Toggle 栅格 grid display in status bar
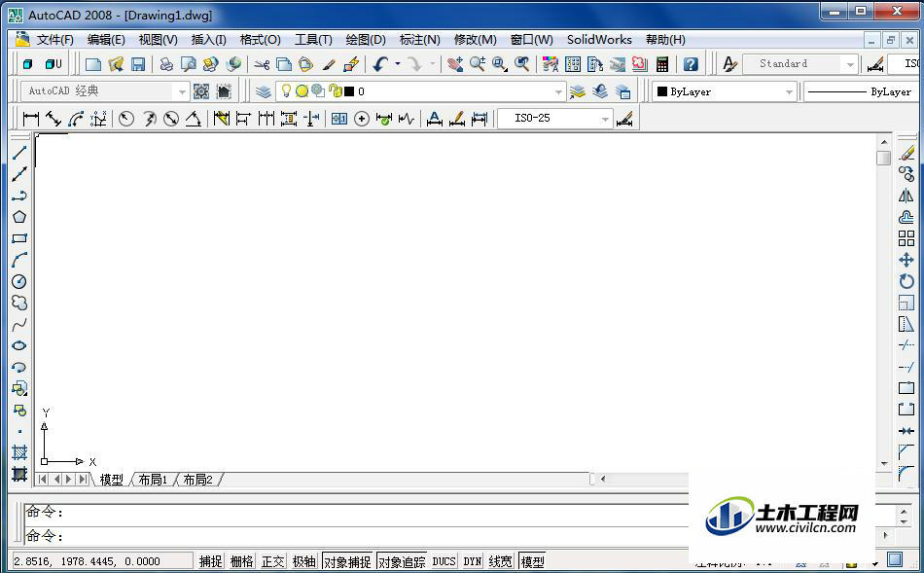This screenshot has width=924, height=573. click(241, 561)
